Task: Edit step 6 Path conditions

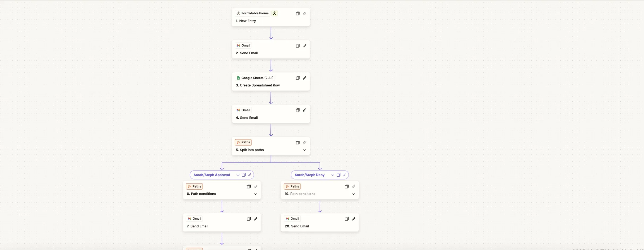Action: pos(255,186)
